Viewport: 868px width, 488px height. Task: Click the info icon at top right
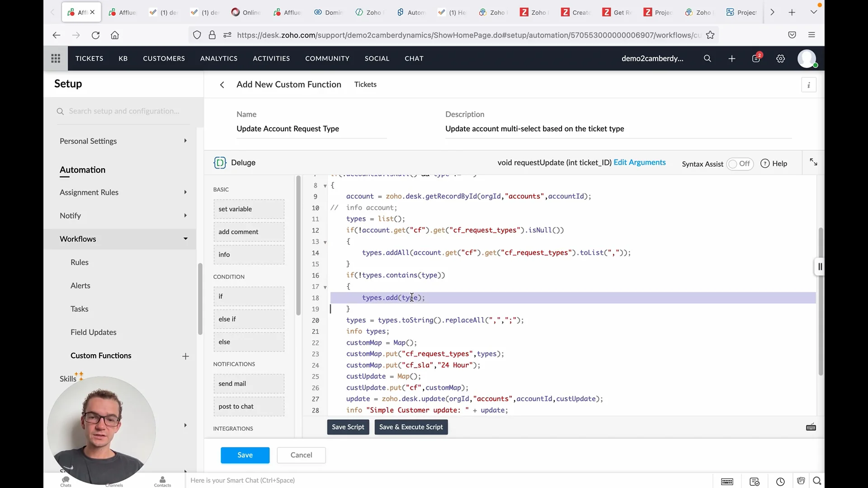pyautogui.click(x=809, y=85)
